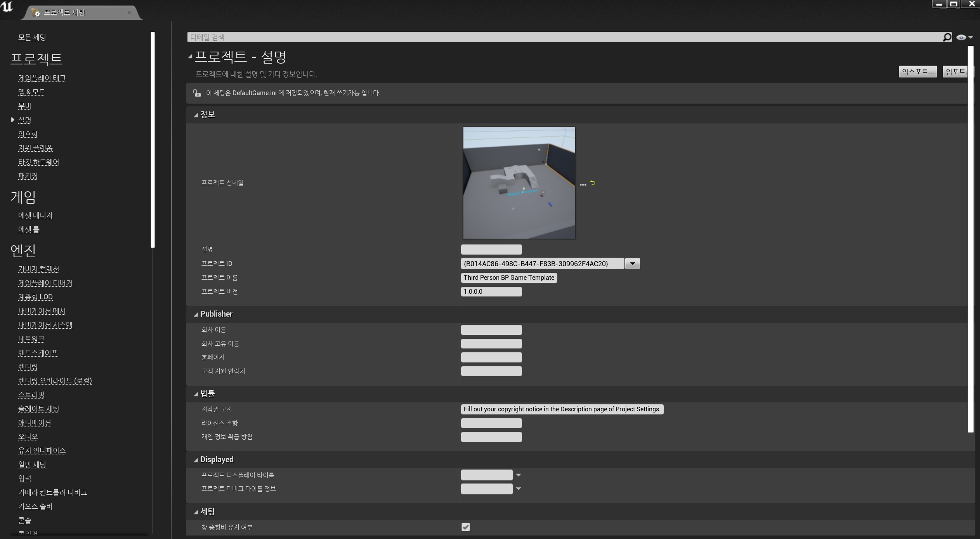Viewport: 980px width, 539px height.
Task: Click the left sidebar vertical scrollbar
Action: click(153, 140)
